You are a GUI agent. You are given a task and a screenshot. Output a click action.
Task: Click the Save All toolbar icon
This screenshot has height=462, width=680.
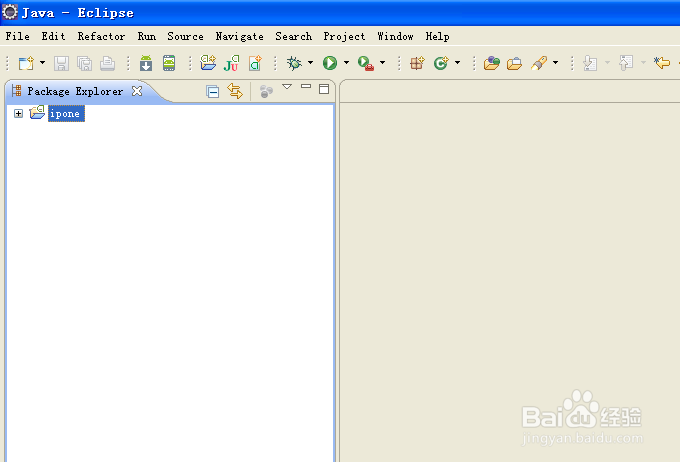click(x=84, y=63)
